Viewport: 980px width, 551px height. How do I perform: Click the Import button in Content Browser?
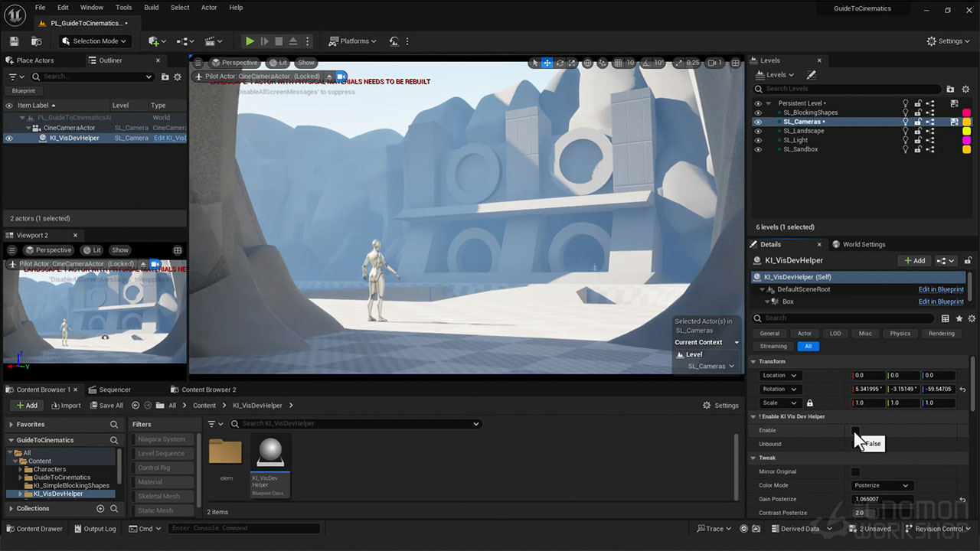pyautogui.click(x=66, y=406)
